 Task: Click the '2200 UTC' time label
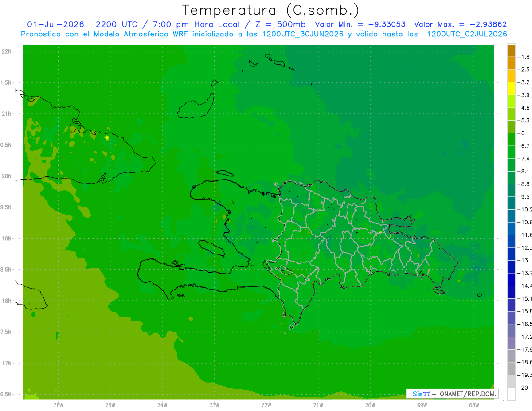pyautogui.click(x=117, y=24)
